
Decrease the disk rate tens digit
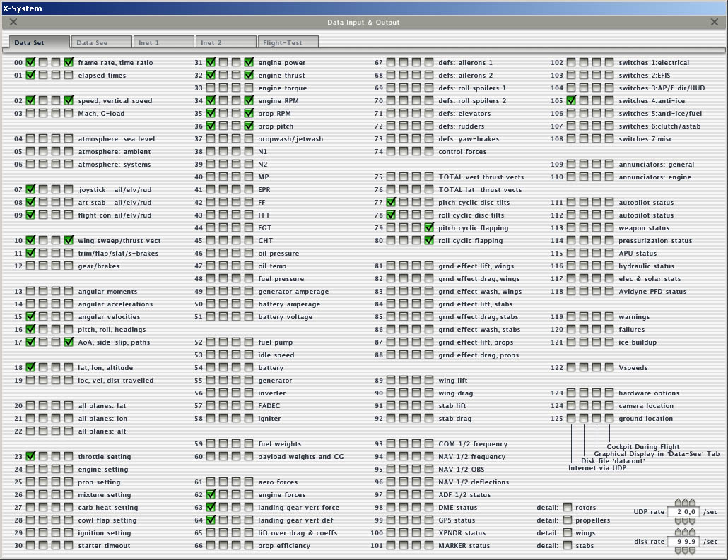[x=678, y=551]
